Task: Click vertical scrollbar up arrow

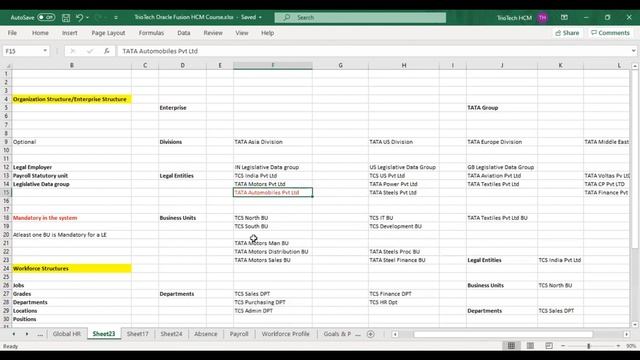Action: coord(635,66)
